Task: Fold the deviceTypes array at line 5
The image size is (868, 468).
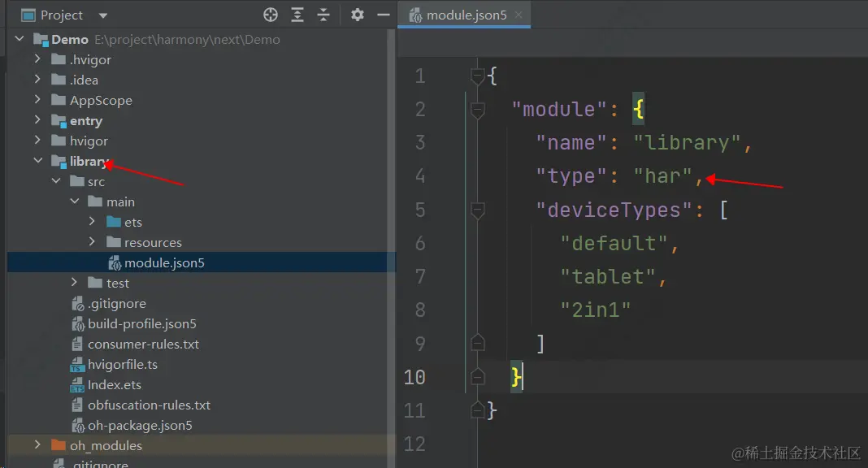Action: coord(478,210)
